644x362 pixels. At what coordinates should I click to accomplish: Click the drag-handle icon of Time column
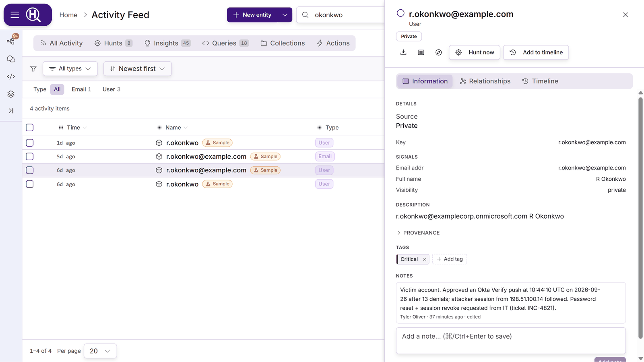pos(61,128)
